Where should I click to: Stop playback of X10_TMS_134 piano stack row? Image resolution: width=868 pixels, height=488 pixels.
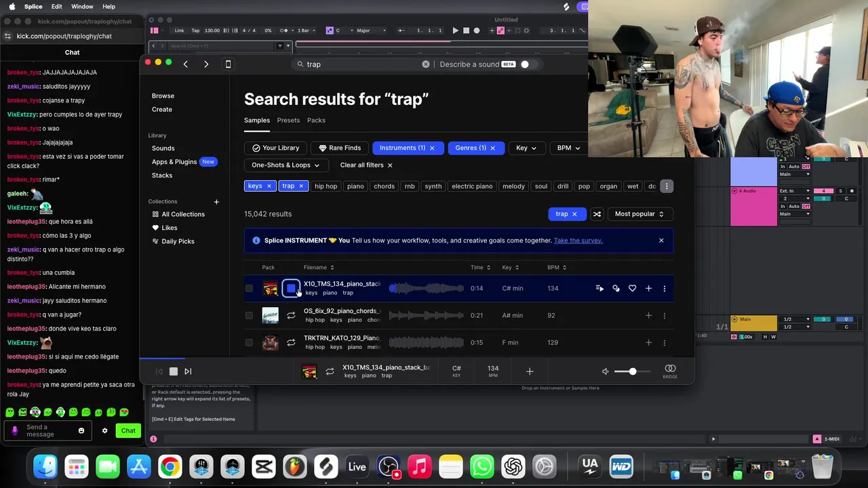point(291,288)
